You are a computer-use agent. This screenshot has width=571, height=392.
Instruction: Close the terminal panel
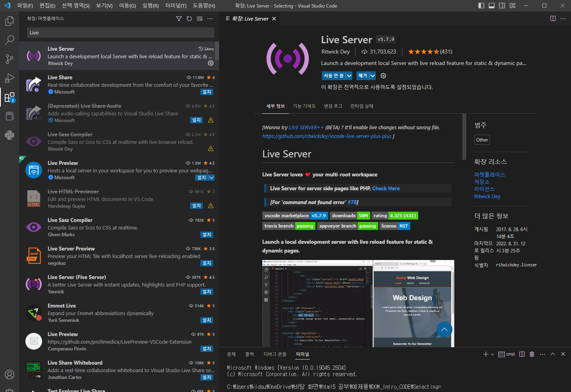(x=563, y=354)
